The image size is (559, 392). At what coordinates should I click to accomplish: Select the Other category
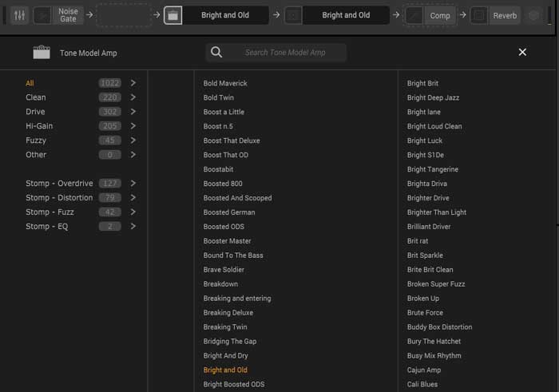click(x=36, y=155)
